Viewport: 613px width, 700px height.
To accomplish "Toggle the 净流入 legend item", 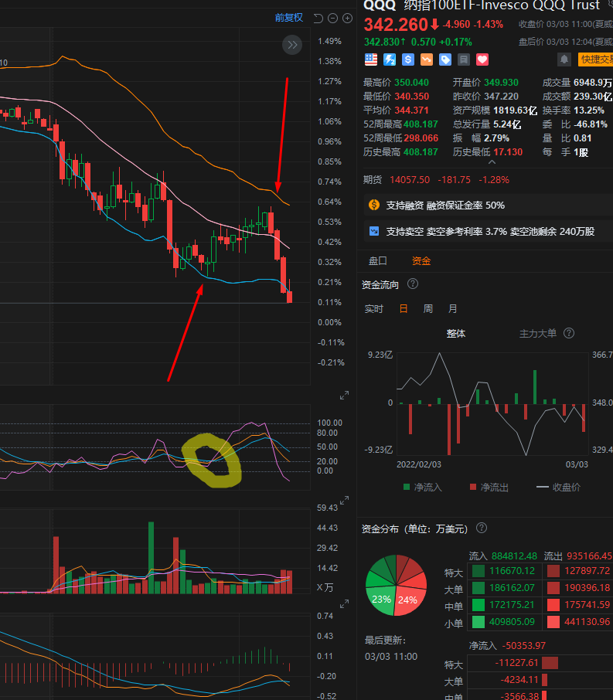I will point(423,487).
